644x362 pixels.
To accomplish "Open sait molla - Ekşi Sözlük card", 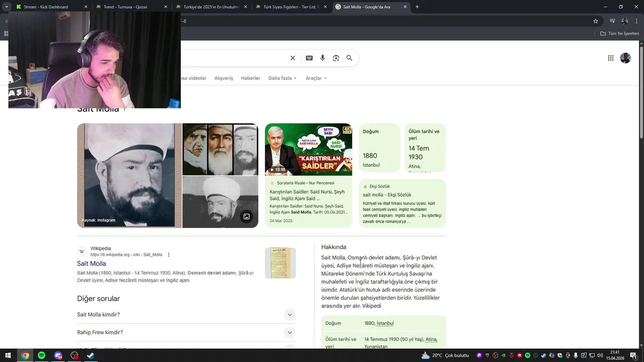I will [x=403, y=204].
